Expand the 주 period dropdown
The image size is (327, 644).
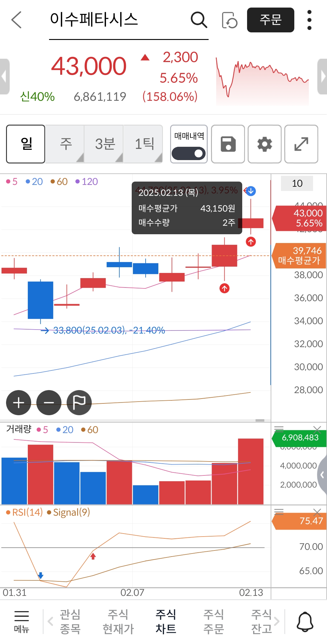pos(65,144)
